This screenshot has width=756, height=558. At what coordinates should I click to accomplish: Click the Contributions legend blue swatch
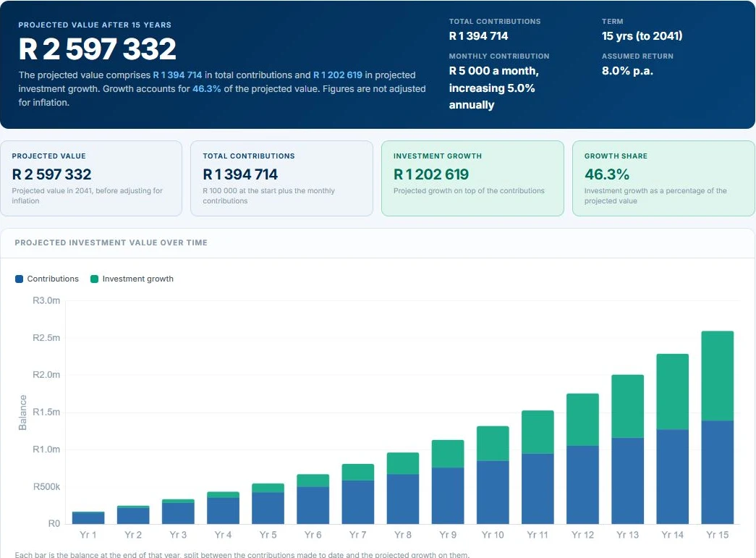click(x=20, y=279)
